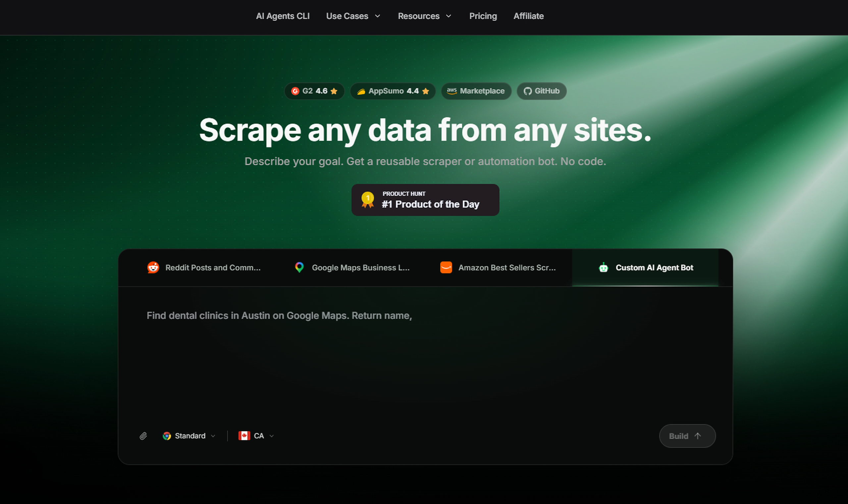Image resolution: width=848 pixels, height=504 pixels.
Task: Click the Resources chevron arrow
Action: (x=449, y=16)
